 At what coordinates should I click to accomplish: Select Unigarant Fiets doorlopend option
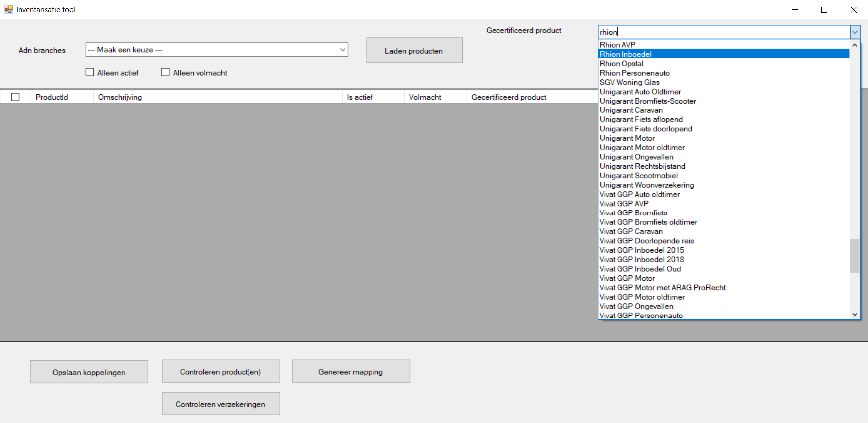pos(724,129)
